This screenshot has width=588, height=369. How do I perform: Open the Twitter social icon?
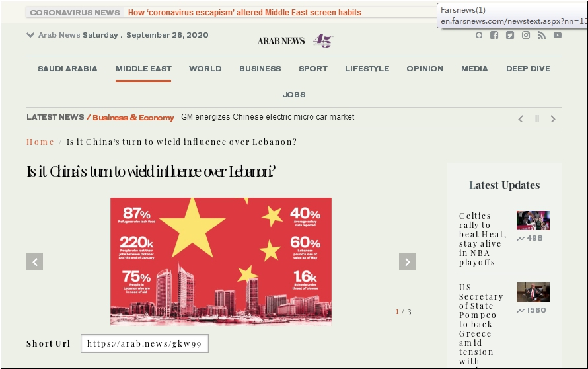tap(510, 35)
